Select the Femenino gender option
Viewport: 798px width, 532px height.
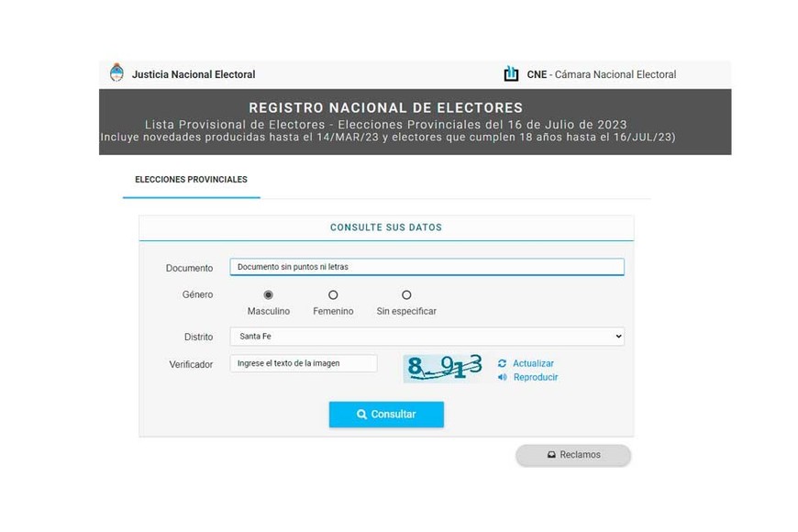[x=333, y=295]
